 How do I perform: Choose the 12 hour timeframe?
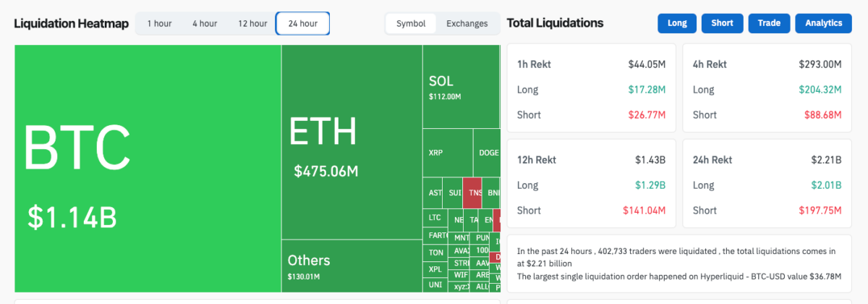252,24
